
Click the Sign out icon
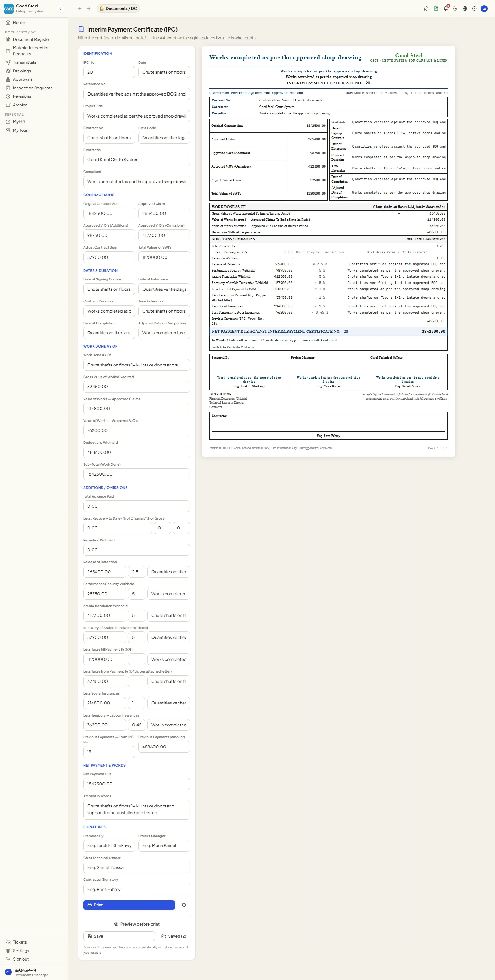8,959
